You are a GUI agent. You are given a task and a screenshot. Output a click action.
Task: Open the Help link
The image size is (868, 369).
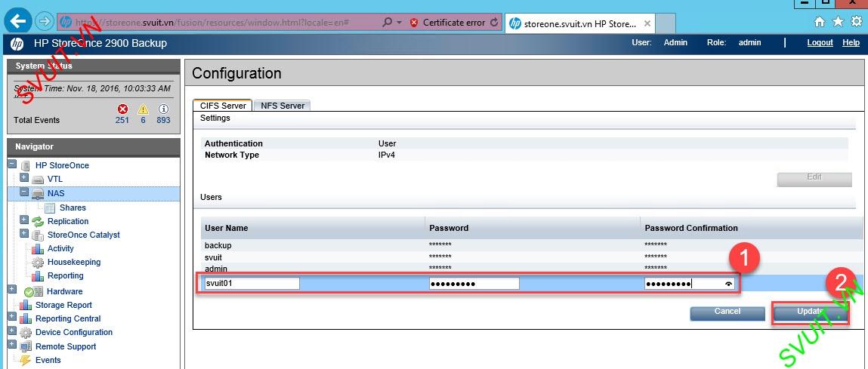(851, 42)
